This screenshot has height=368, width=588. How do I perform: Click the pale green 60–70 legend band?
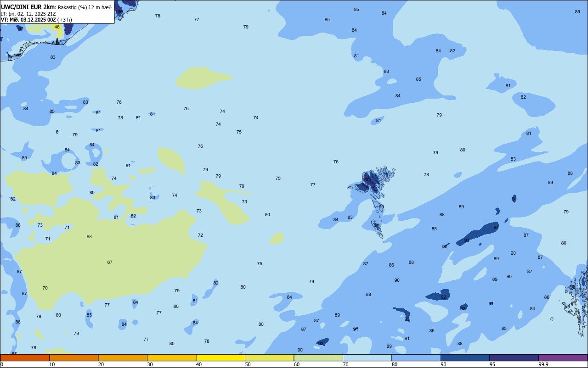[318, 357]
